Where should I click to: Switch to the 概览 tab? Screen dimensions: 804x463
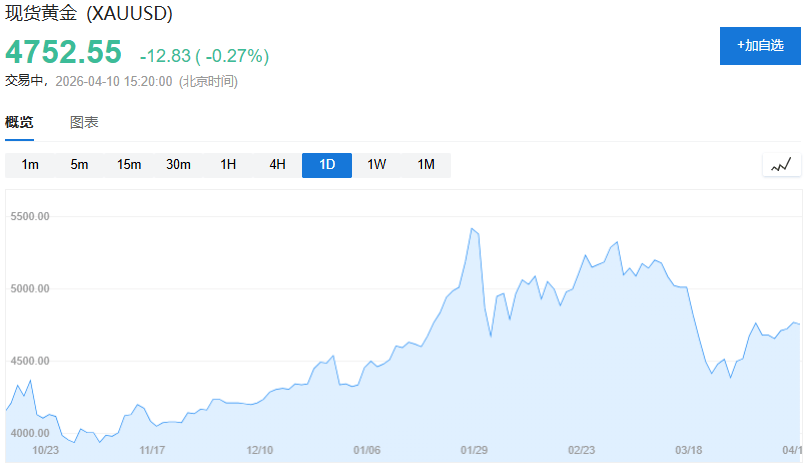(19, 123)
